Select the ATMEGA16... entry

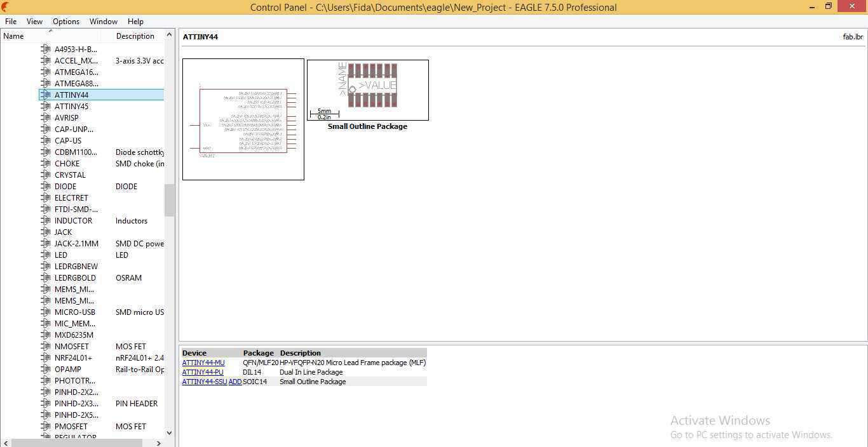click(x=76, y=72)
